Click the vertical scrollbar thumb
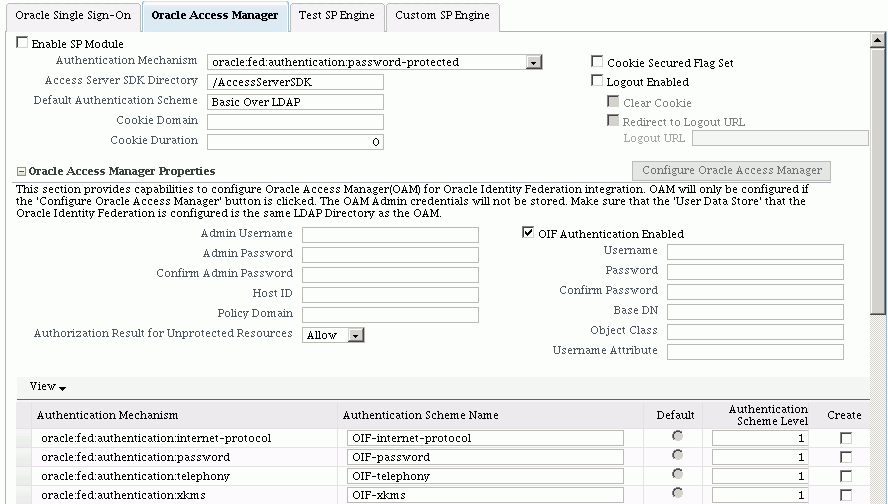The width and height of the screenshot is (888, 504). [877, 180]
